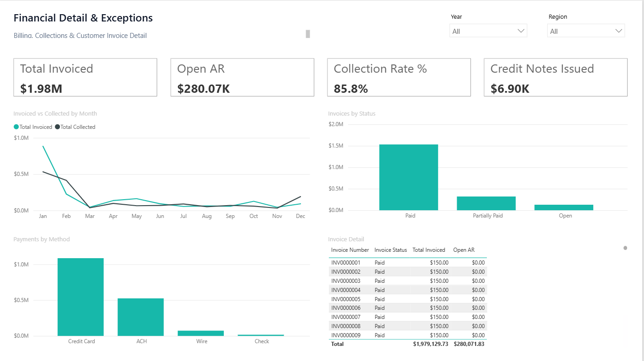
Task: Open the Region filter dropdown
Action: pyautogui.click(x=586, y=31)
